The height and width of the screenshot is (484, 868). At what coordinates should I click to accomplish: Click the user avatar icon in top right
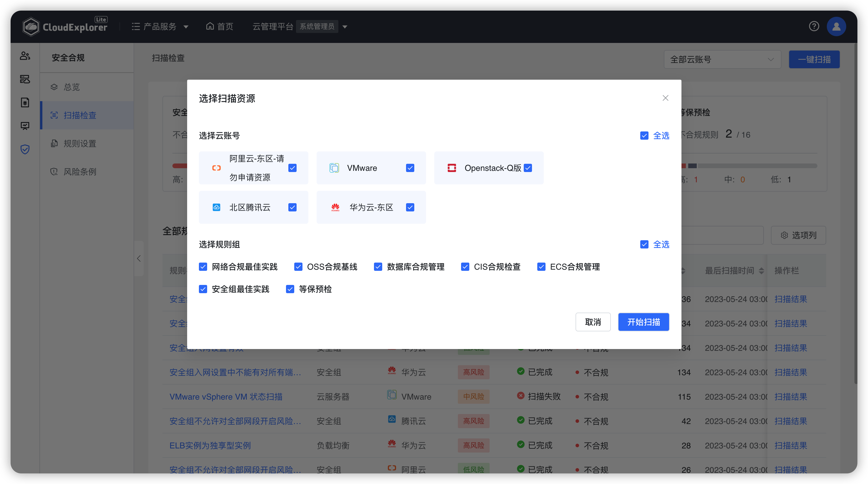(x=837, y=26)
